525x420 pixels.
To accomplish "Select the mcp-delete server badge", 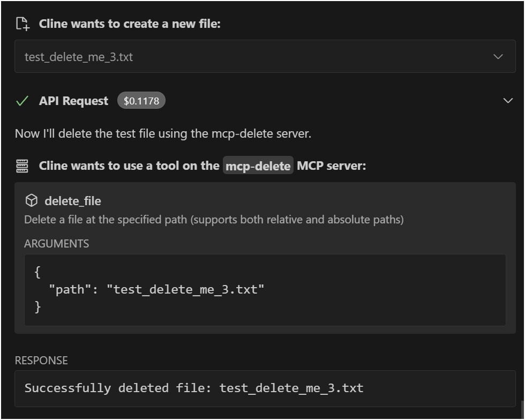I will pos(258,167).
